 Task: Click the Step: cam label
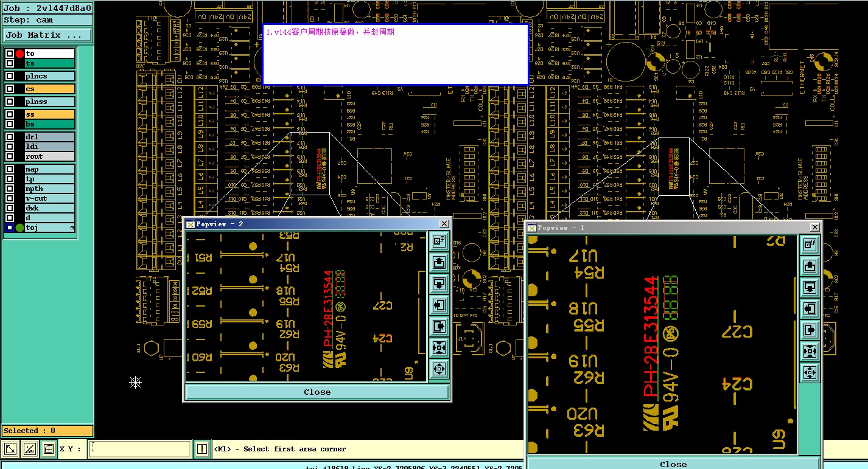(x=47, y=20)
